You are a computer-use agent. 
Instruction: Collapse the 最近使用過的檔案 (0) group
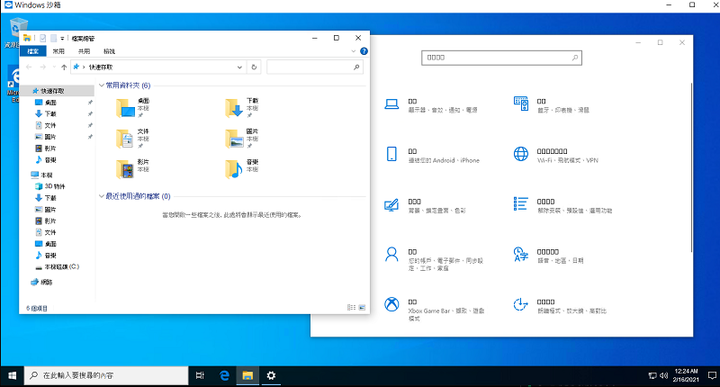(101, 196)
